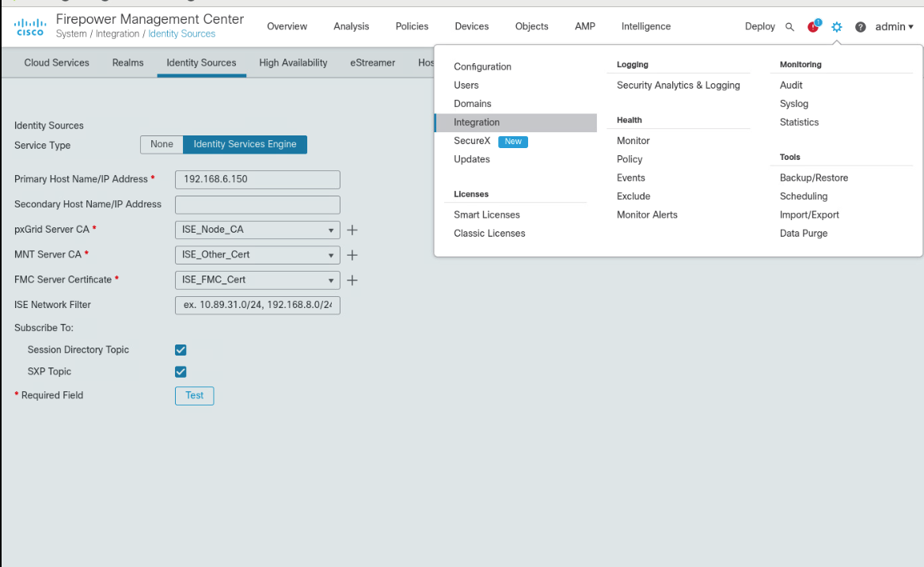
Task: Click the SecureX New badge
Action: tap(513, 142)
